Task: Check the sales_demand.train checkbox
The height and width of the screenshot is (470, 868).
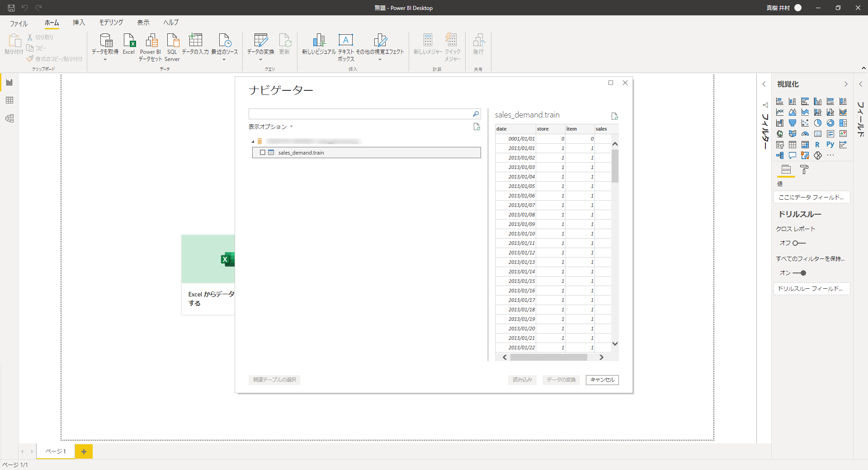Action: point(263,152)
